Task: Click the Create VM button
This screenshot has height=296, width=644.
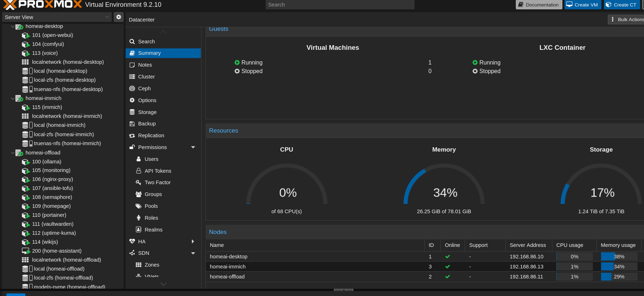Action: (583, 5)
